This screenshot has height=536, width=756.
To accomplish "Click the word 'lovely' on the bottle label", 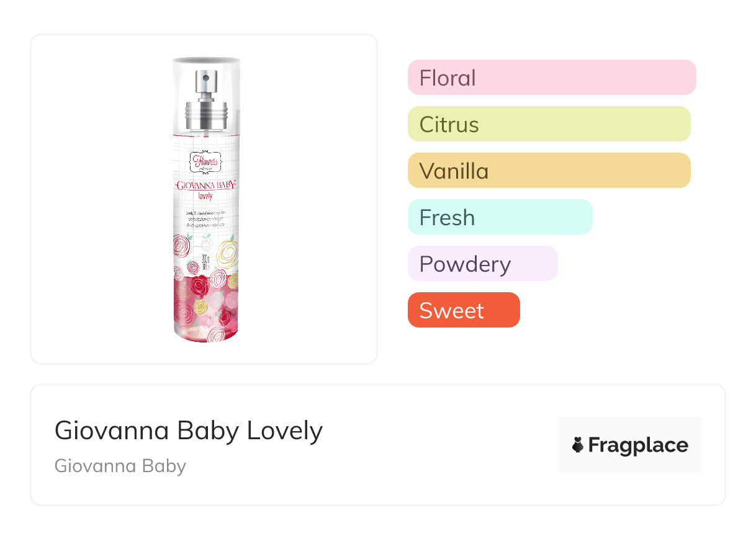I will (205, 196).
